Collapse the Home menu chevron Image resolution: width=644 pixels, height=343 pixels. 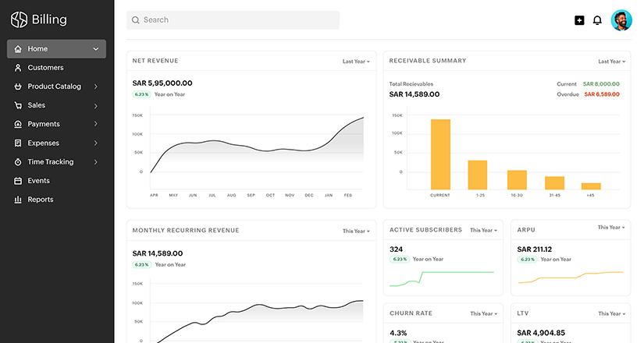[x=96, y=49]
